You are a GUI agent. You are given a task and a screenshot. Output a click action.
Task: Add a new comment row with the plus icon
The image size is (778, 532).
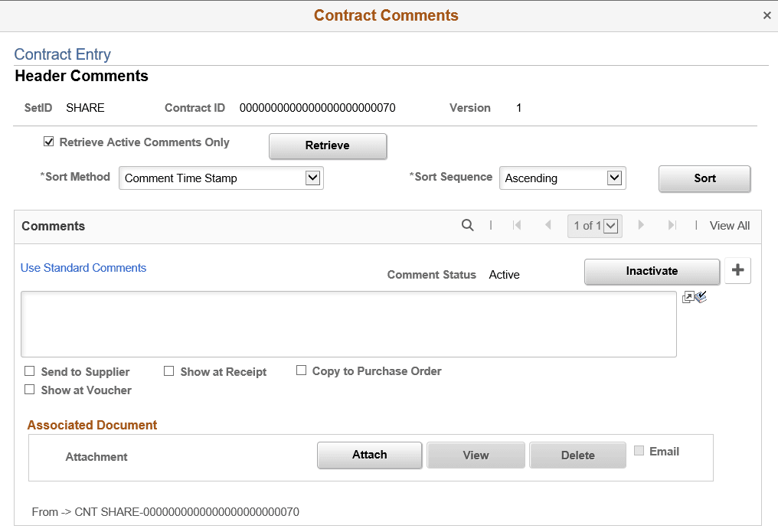point(737,271)
